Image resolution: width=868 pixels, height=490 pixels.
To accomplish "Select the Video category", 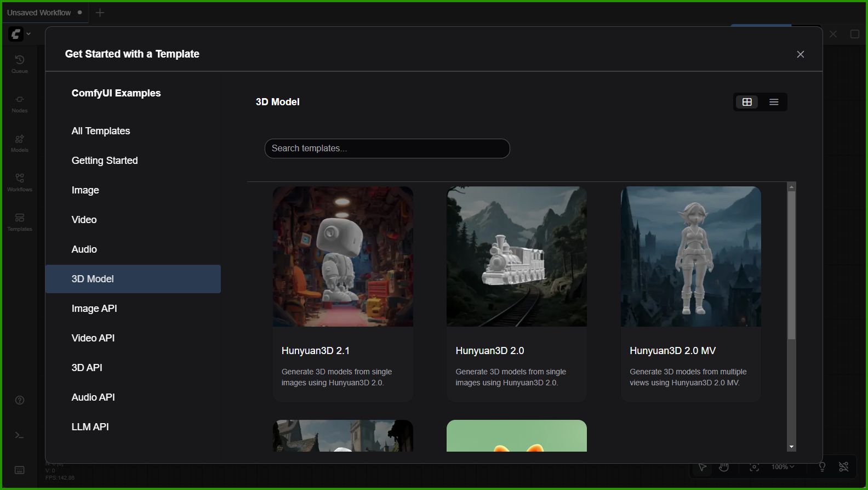I will tap(84, 220).
